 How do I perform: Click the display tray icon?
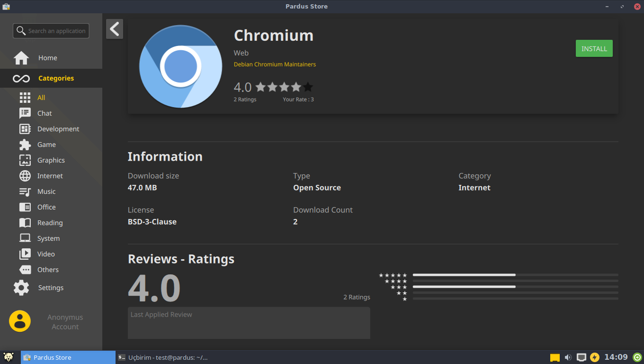pos(581,357)
